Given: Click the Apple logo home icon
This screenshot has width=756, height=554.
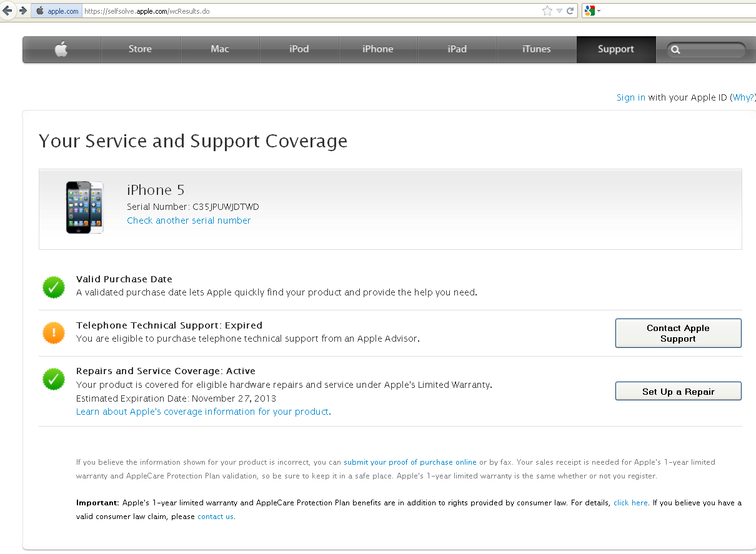Looking at the screenshot, I should [61, 49].
